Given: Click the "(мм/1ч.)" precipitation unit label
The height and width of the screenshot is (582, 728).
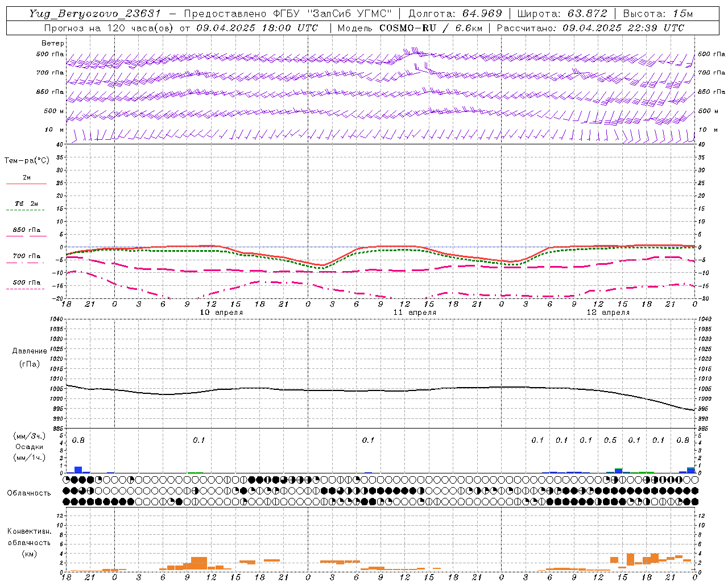Looking at the screenshot, I should point(29,458).
